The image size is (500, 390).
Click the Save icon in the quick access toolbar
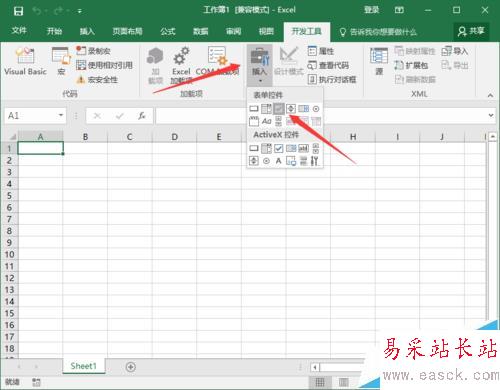pyautogui.click(x=18, y=11)
